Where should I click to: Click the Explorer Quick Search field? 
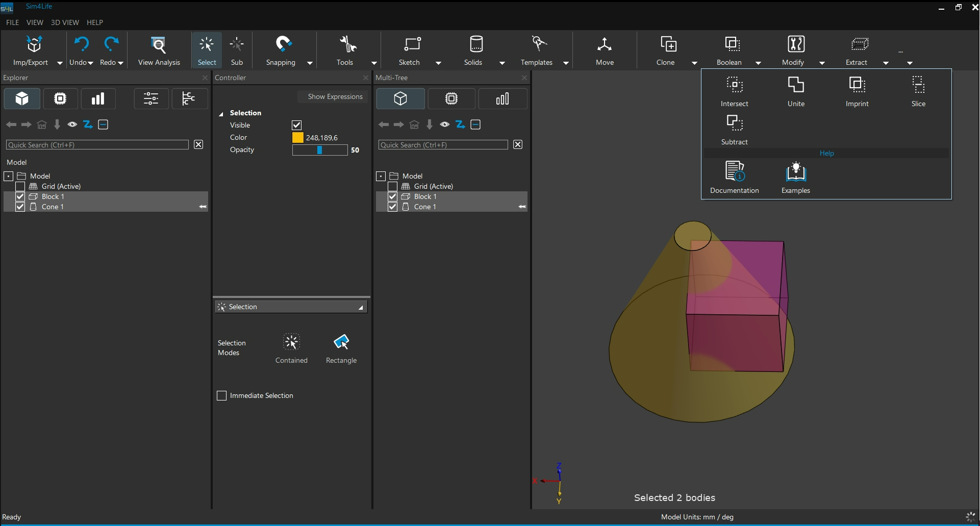(x=97, y=145)
